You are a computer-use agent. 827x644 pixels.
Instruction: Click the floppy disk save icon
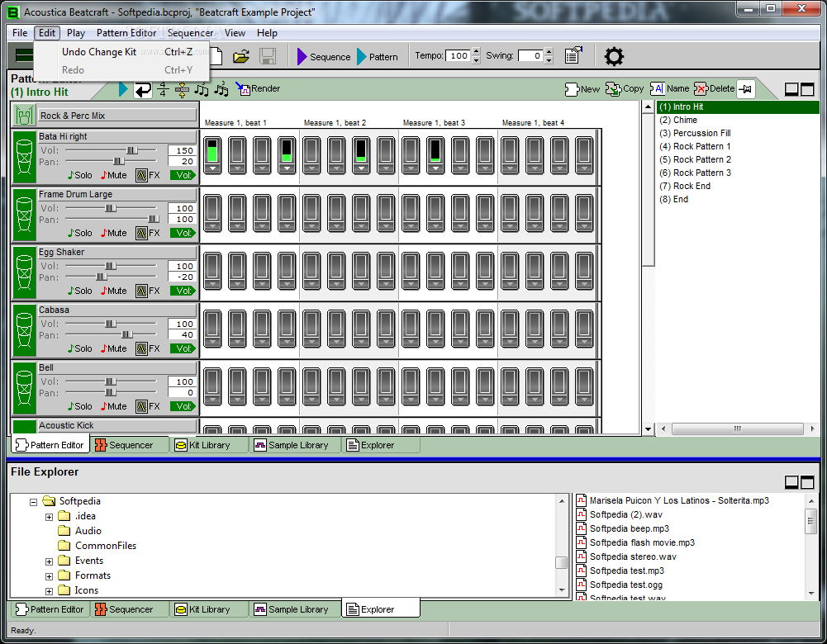268,56
